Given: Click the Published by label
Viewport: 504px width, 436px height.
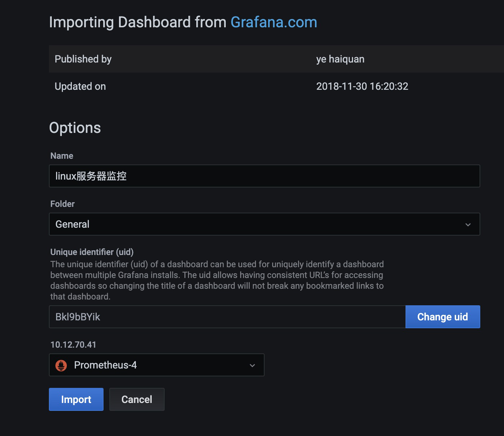Looking at the screenshot, I should 83,59.
